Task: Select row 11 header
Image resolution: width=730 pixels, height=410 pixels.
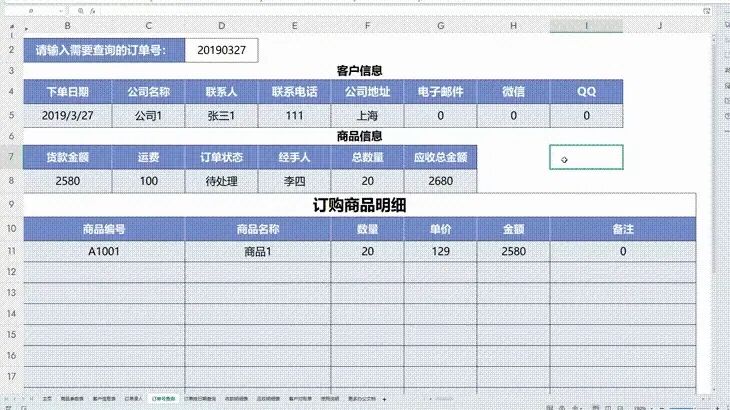Action: point(10,251)
